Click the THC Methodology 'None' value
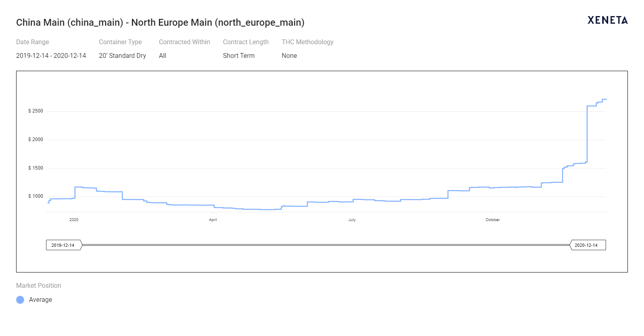The image size is (644, 336). (x=289, y=56)
